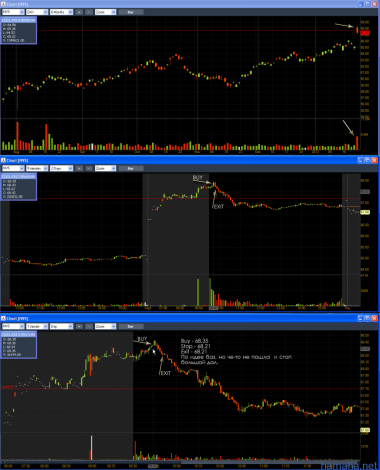Open the 1 minute interval dropdown

(x=37, y=326)
